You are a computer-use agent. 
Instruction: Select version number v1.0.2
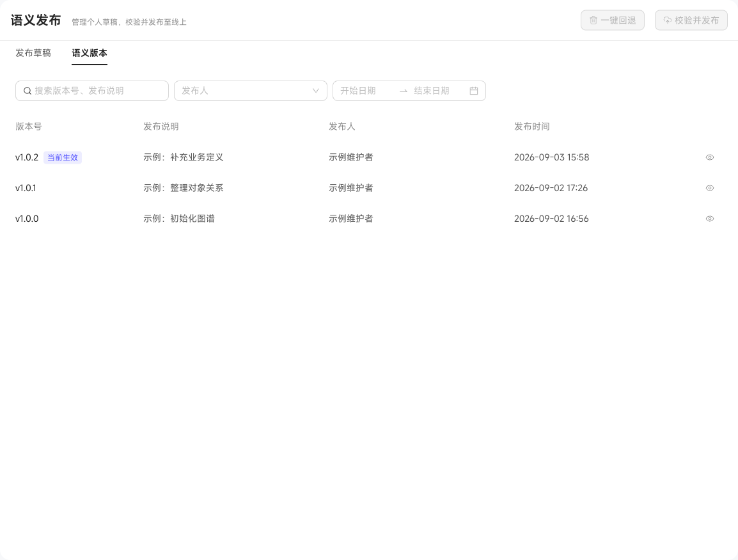(27, 157)
